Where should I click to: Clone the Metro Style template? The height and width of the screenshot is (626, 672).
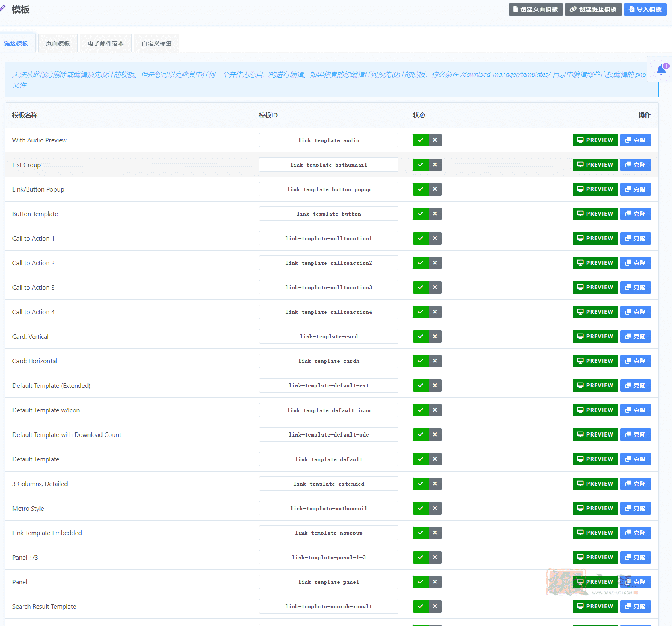point(635,508)
